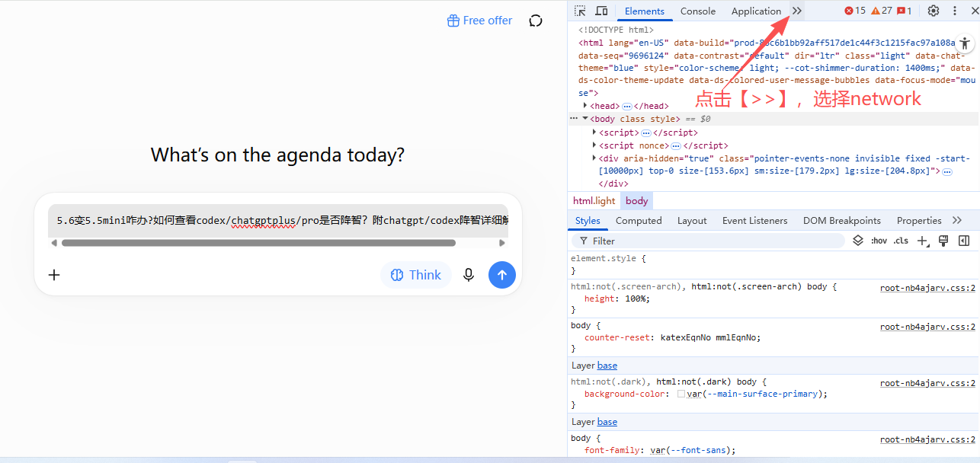Open root-nb4ajarv.css:2 link beside counter-reset rule
The width and height of the screenshot is (980, 463).
click(x=927, y=327)
